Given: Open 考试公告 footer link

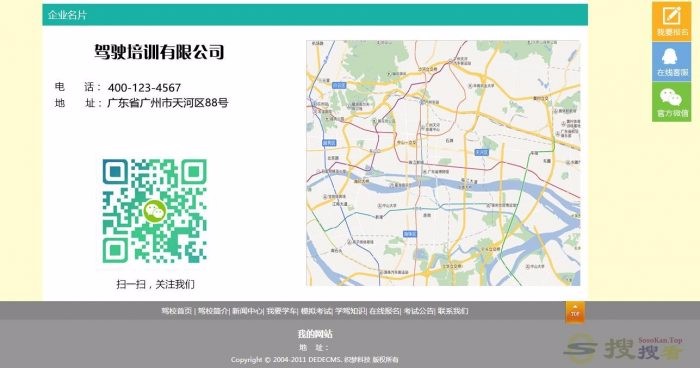Looking at the screenshot, I should [x=418, y=311].
